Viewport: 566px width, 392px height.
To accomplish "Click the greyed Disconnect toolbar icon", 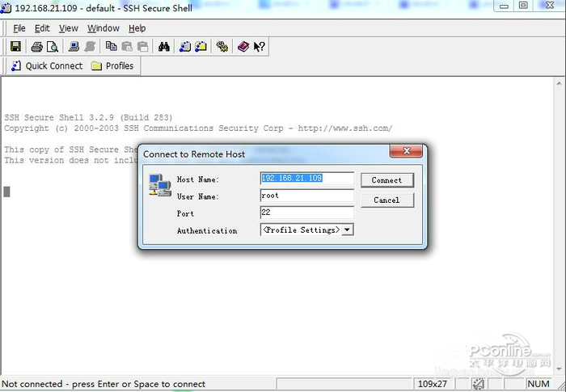I will coord(90,47).
